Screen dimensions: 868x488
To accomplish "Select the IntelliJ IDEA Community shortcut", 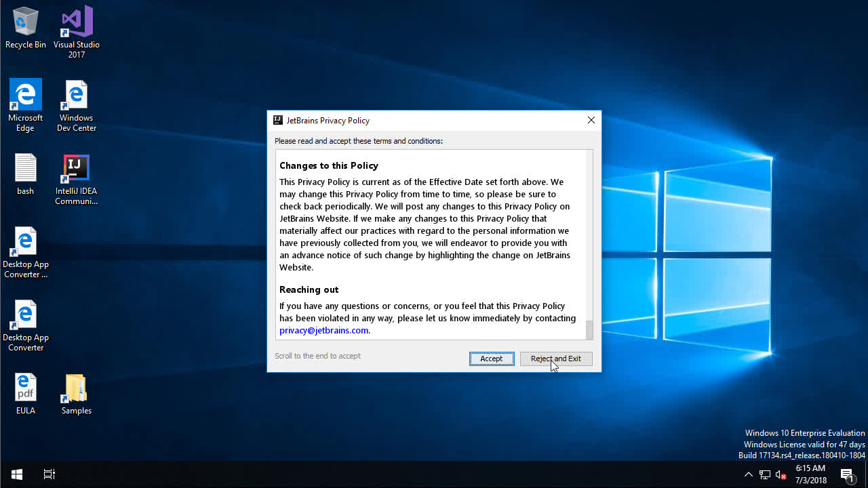I will pos(77,179).
